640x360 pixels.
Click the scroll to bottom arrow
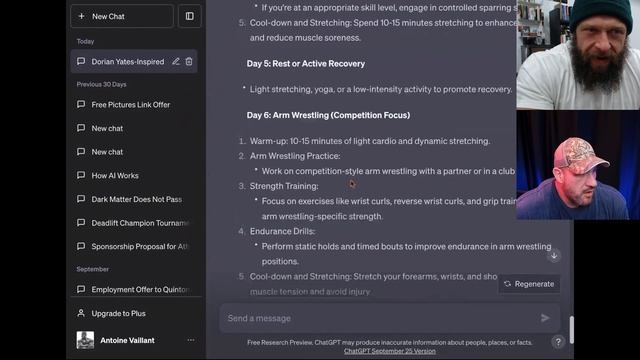click(554, 256)
